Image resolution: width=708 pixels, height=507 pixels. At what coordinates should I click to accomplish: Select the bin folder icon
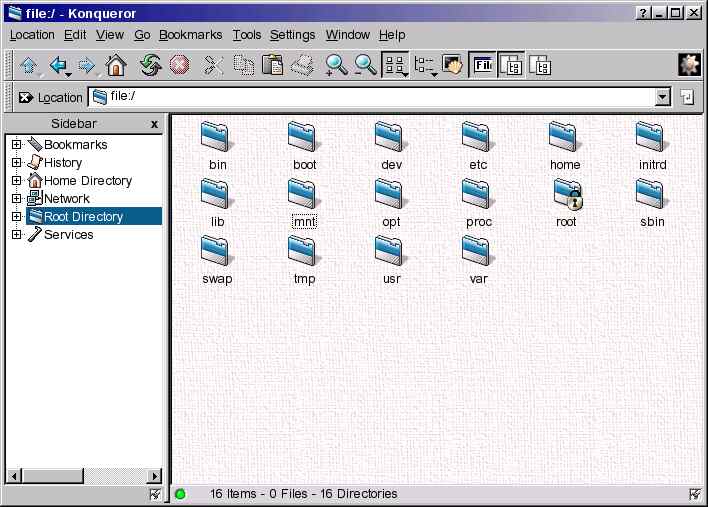[216, 137]
